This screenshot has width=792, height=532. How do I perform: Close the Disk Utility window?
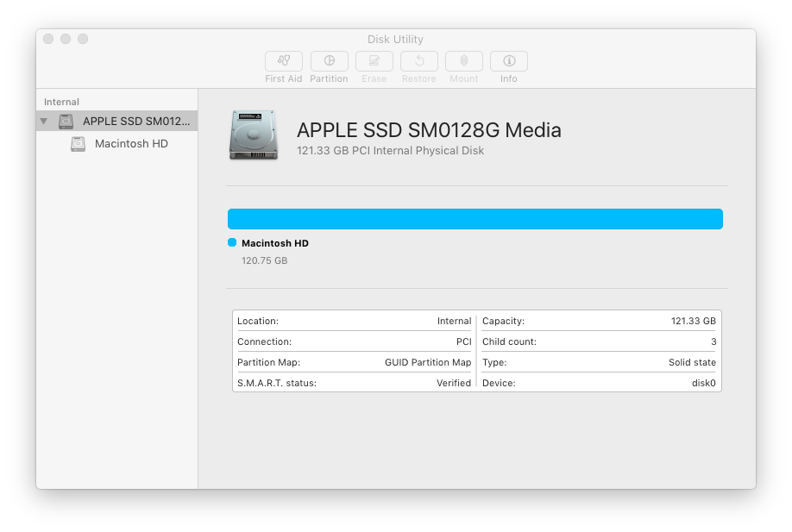click(x=48, y=39)
